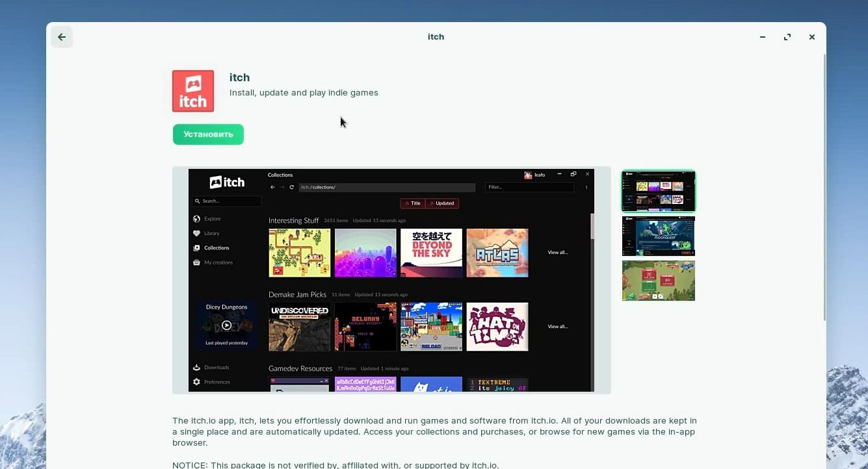This screenshot has height=469, width=868.
Task: Select the second Moonquest screenshot thumbnail
Action: coord(659,236)
